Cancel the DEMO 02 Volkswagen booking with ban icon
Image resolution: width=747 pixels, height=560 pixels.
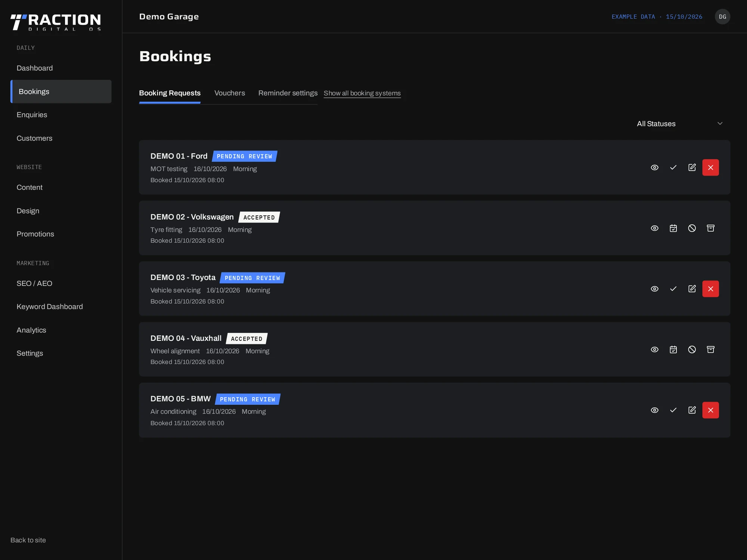coord(692,228)
